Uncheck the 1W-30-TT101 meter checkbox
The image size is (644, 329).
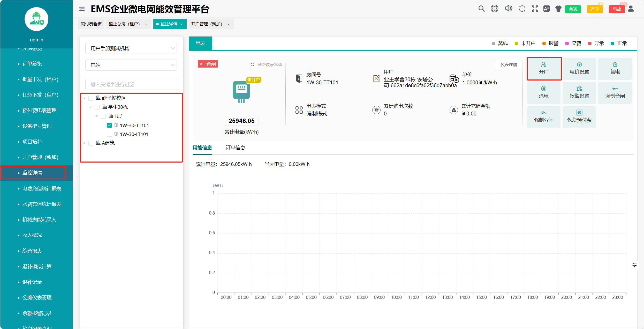[x=109, y=125]
